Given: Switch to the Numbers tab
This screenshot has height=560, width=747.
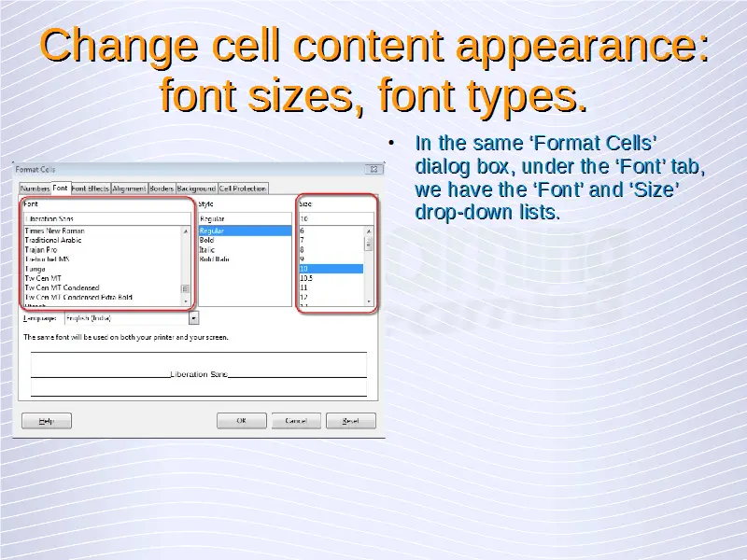Looking at the screenshot, I should [x=35, y=189].
